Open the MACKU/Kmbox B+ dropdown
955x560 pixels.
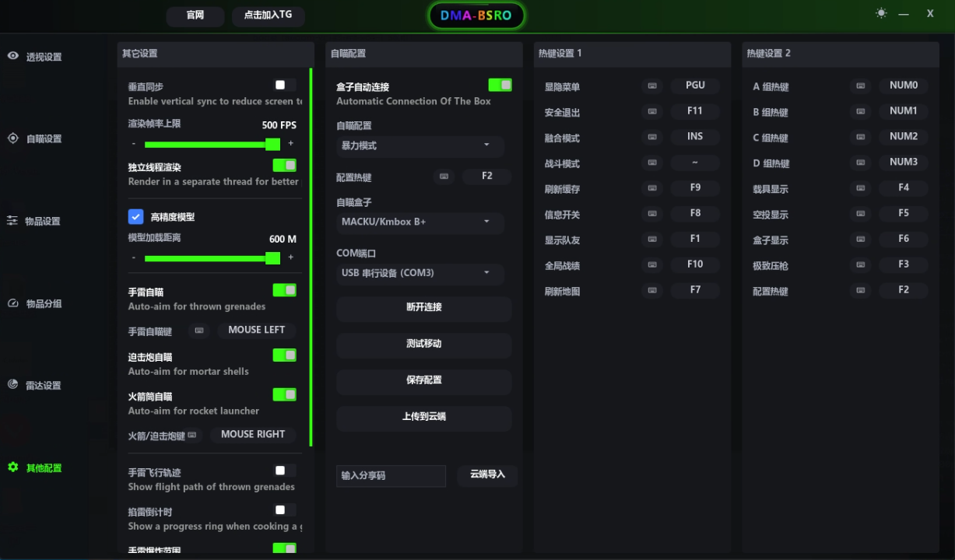coord(420,222)
